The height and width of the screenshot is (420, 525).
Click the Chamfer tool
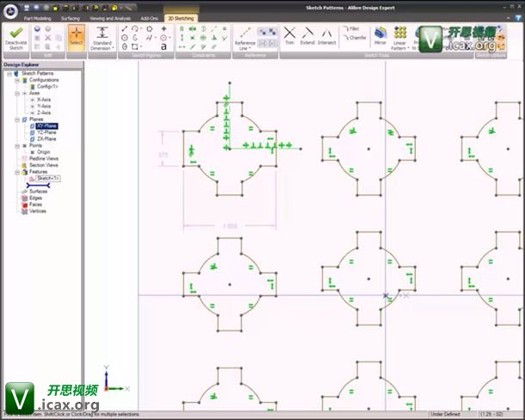tap(355, 38)
